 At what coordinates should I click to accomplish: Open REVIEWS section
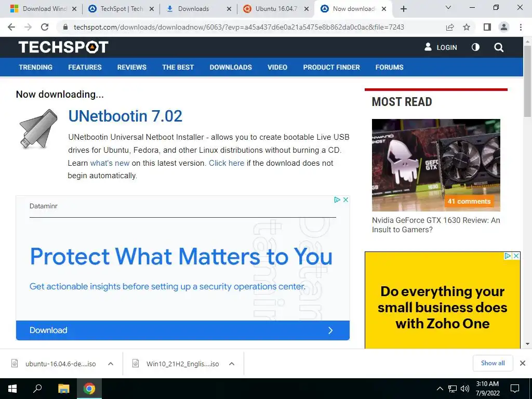coord(131,67)
